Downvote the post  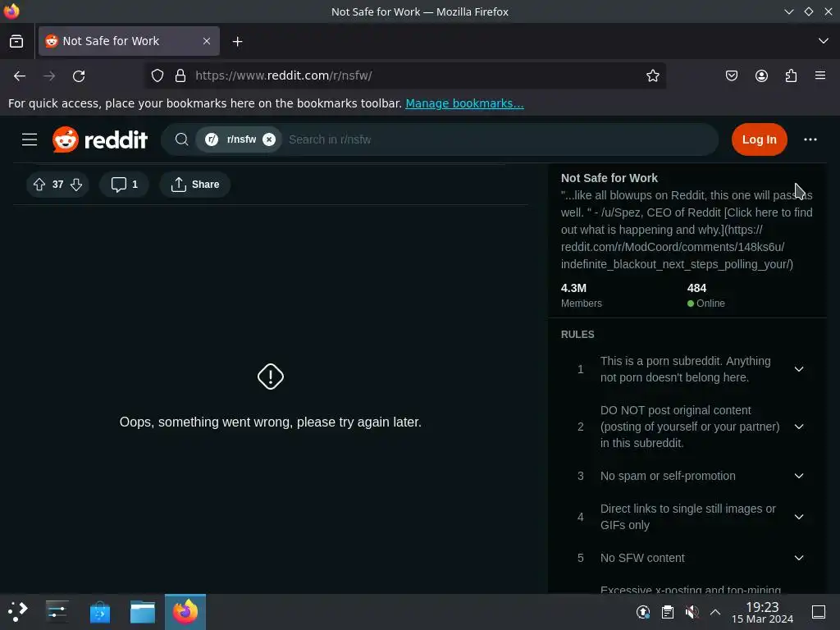coord(76,185)
